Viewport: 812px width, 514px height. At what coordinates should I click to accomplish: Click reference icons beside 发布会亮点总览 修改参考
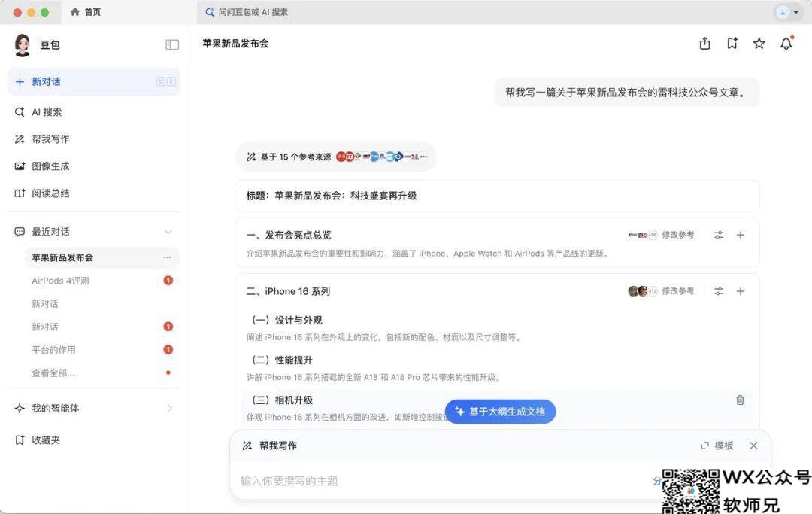(x=642, y=235)
